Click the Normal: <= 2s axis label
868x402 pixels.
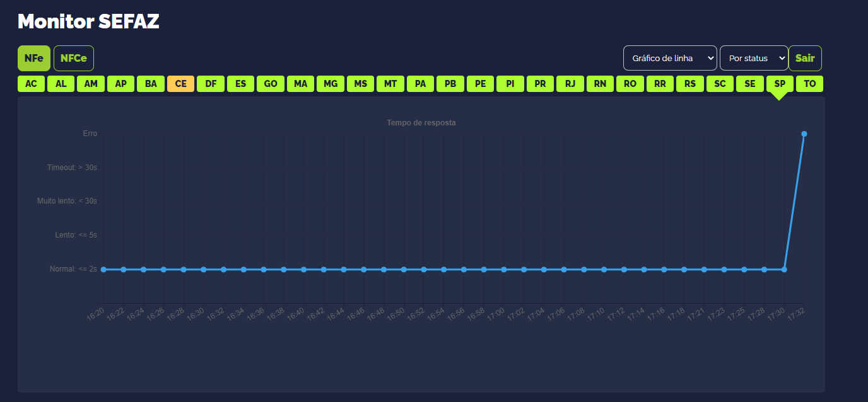coord(73,269)
